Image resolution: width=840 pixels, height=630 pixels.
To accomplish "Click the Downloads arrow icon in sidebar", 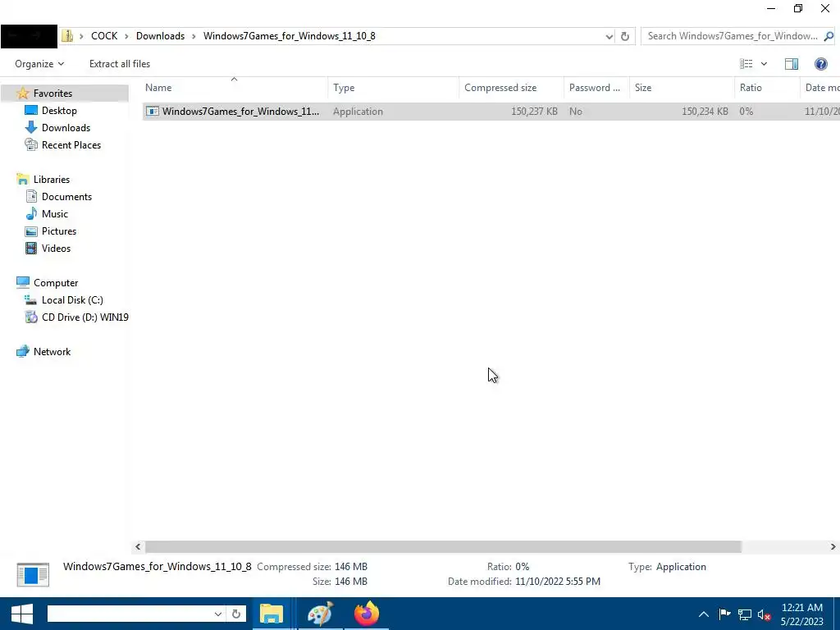I will (31, 127).
